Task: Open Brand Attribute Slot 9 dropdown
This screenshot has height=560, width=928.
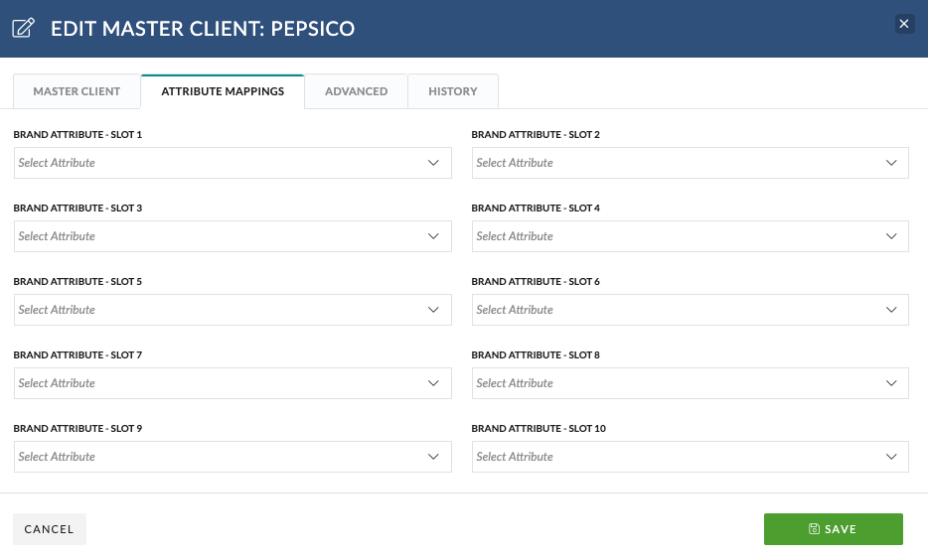Action: click(x=232, y=457)
